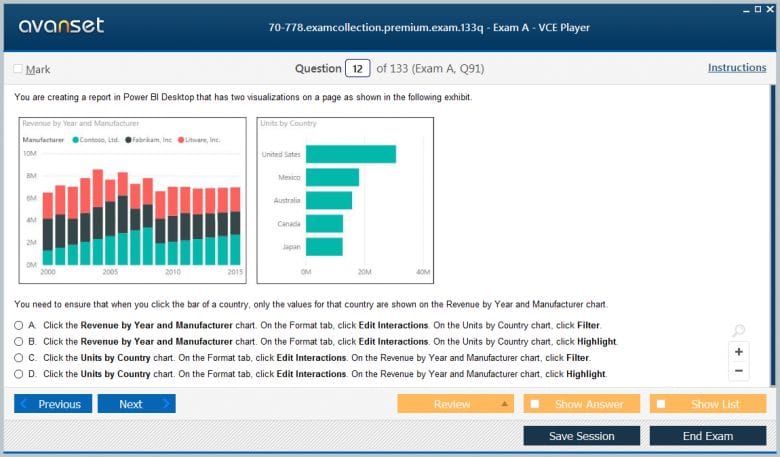Click the Canada bar in chart
This screenshot has width=780, height=457.
[324, 223]
